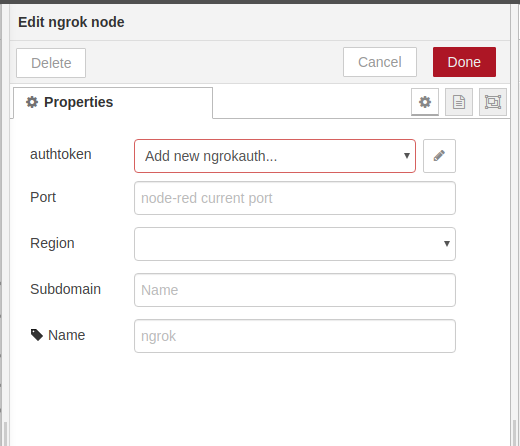Click the Delete button

[51, 63]
